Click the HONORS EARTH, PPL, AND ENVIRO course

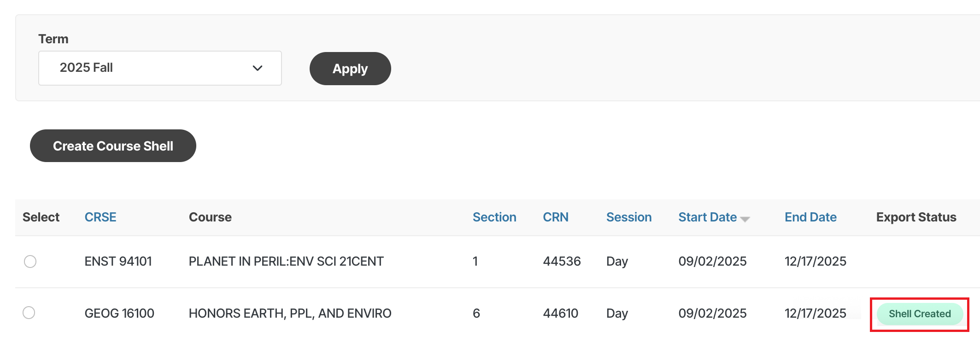(290, 314)
